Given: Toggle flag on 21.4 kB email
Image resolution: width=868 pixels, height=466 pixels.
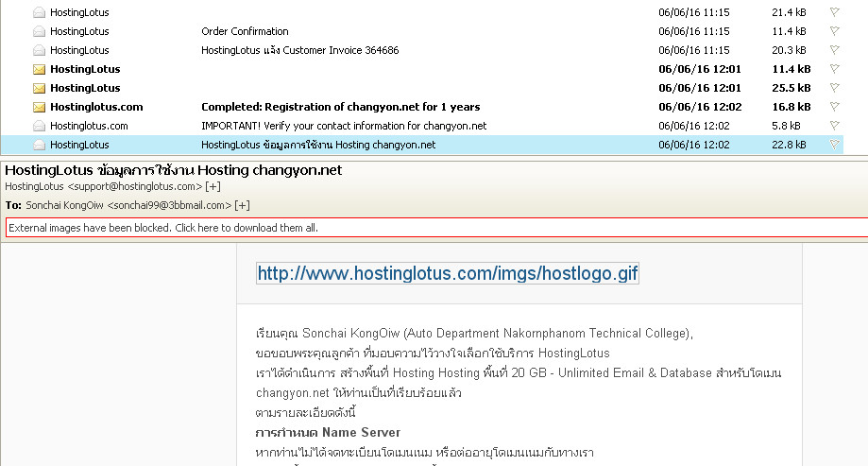Looking at the screenshot, I should [835, 12].
